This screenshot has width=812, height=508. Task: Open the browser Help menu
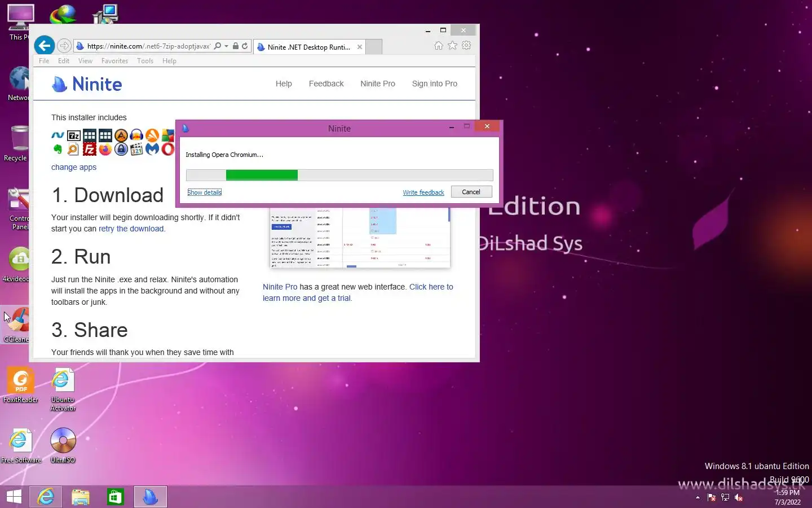169,61
